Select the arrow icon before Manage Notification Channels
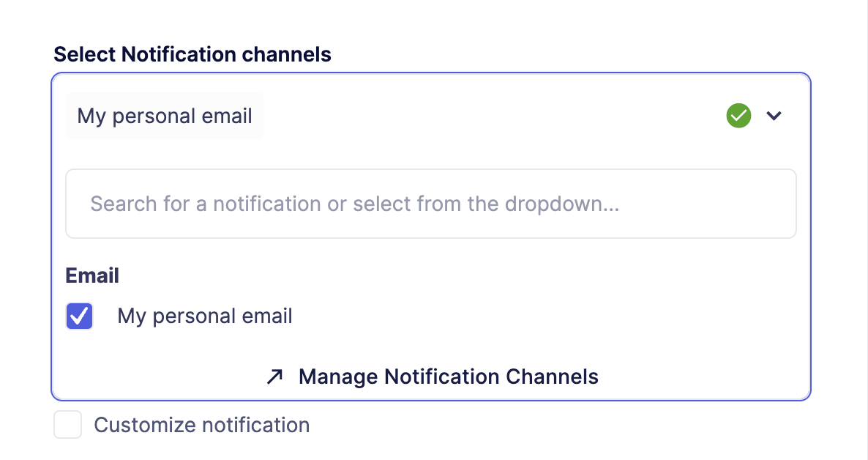Image resolution: width=868 pixels, height=460 pixels. [x=274, y=376]
